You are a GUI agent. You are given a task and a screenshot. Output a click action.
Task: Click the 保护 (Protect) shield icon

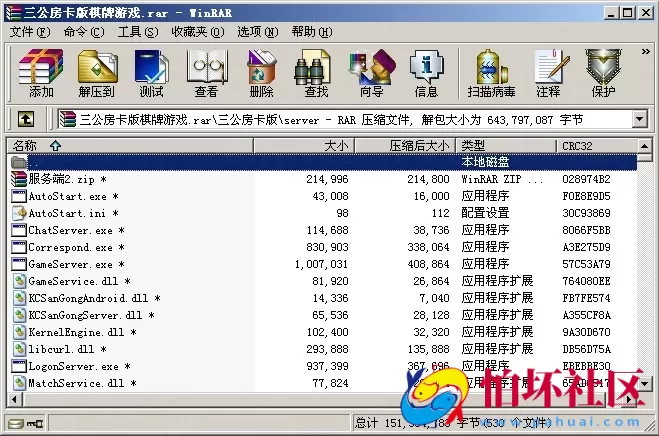(x=604, y=74)
